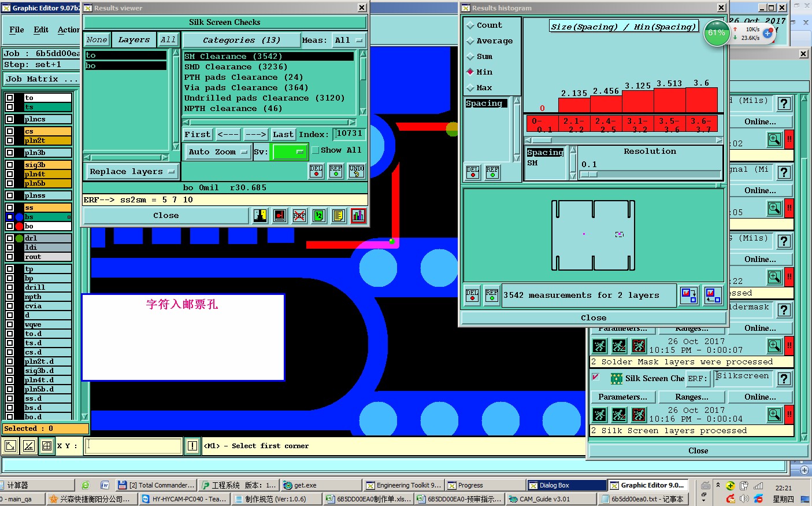Click Total Commander taskbar item

156,485
